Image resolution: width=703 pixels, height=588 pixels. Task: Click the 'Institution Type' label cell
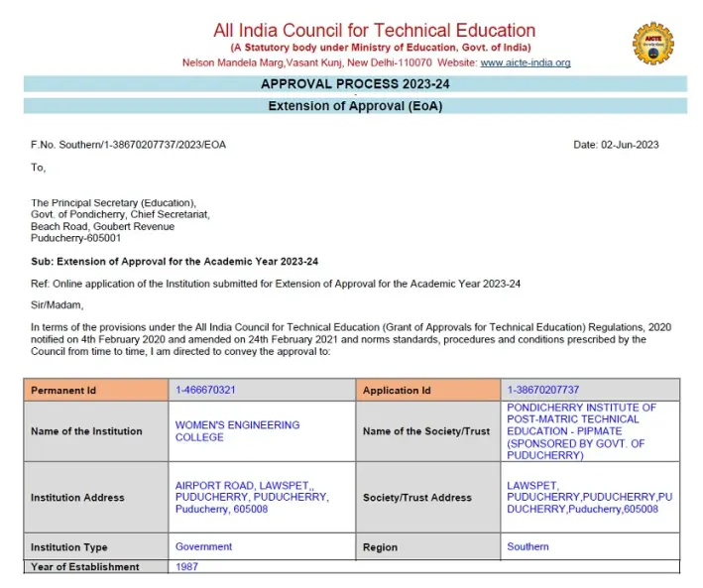[96, 546]
